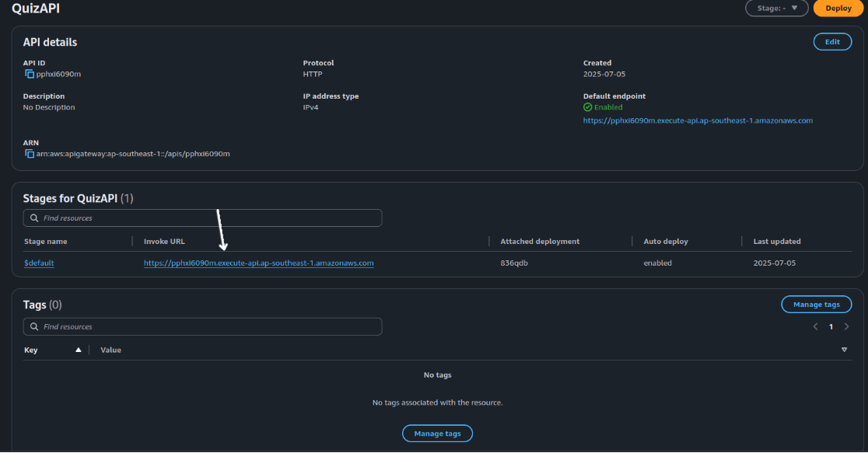Go to the previous page of tags
Viewport: 868px width, 453px height.
tap(815, 327)
